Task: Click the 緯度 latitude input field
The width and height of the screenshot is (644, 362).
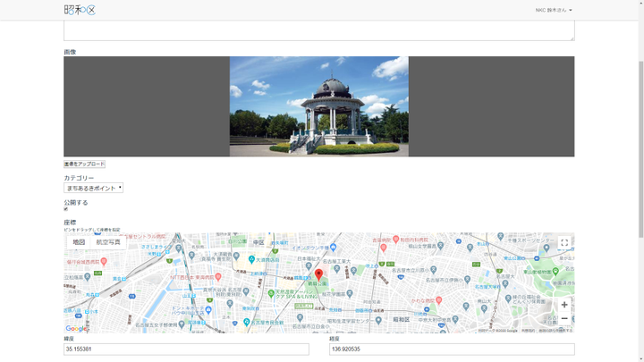Action: click(186, 349)
